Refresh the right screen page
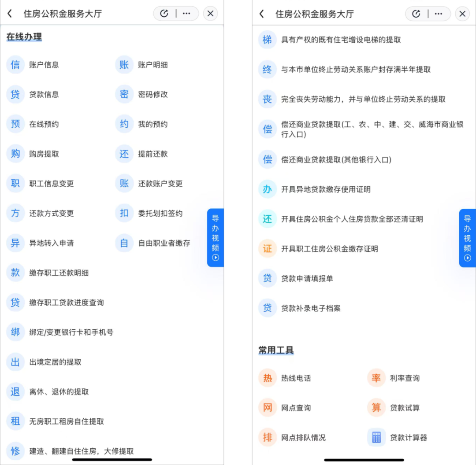Screen dimensions: 476x465 pos(416,14)
